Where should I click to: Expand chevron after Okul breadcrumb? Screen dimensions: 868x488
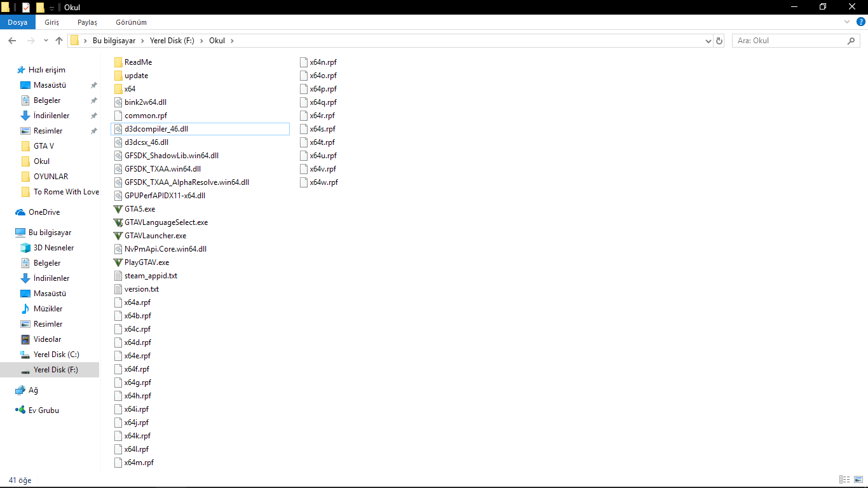[232, 41]
